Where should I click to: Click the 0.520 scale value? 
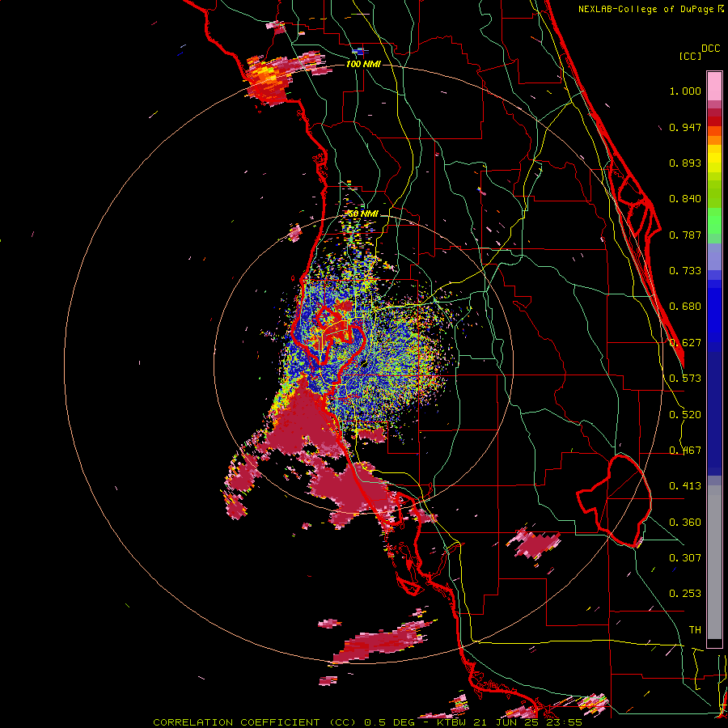685,415
